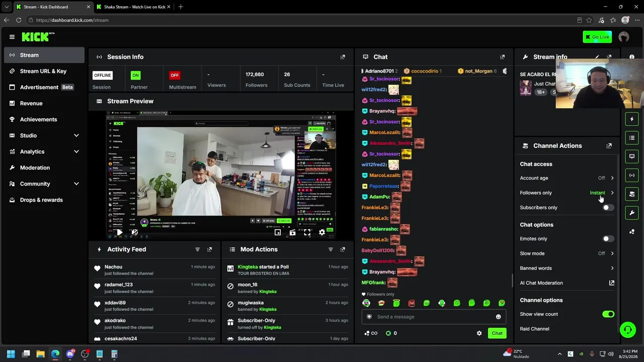The image size is (644, 362).
Task: Expand the Analytics sidebar section
Action: click(44, 151)
